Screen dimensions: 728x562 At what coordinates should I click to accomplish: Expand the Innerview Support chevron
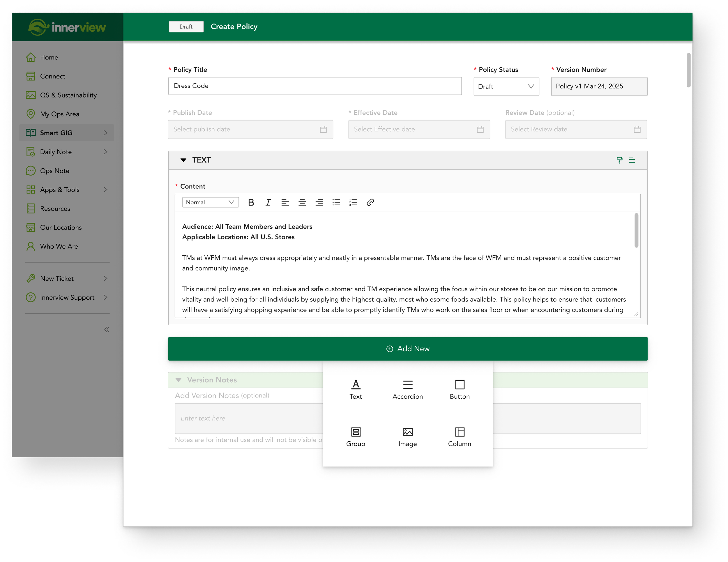click(x=105, y=298)
